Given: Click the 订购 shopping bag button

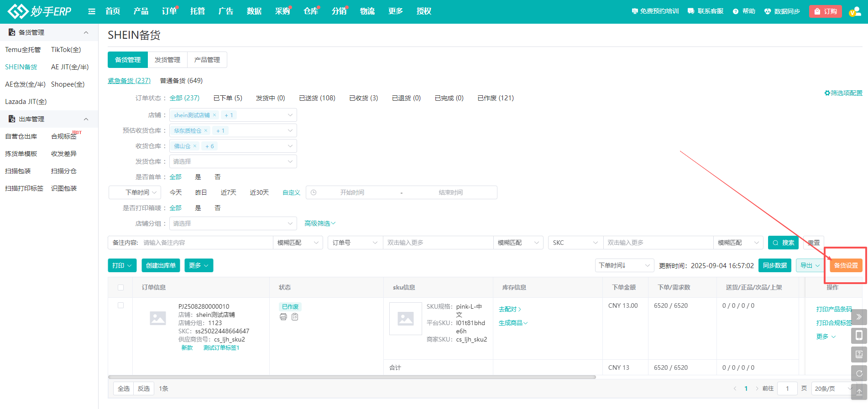Looking at the screenshot, I should coord(826,11).
